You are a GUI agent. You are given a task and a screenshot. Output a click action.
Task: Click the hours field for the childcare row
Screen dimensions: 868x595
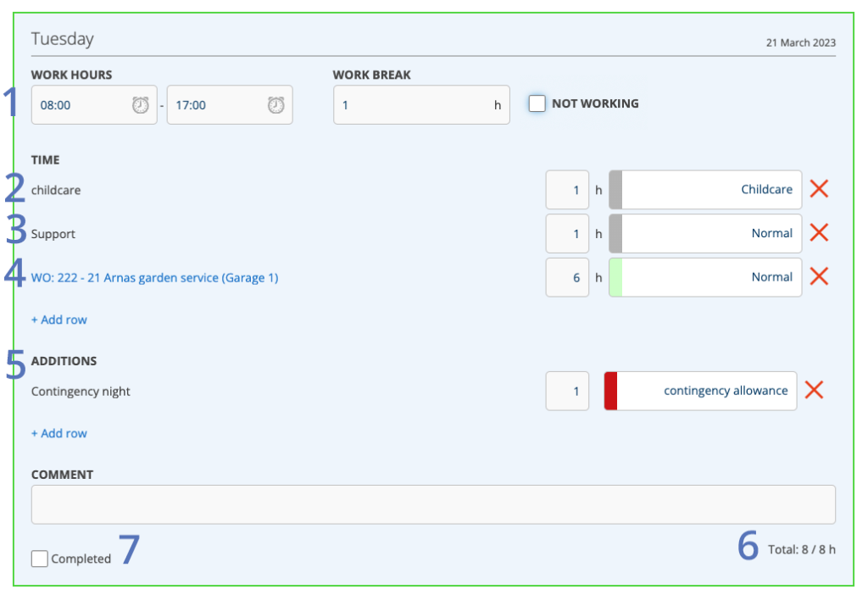[x=567, y=190]
